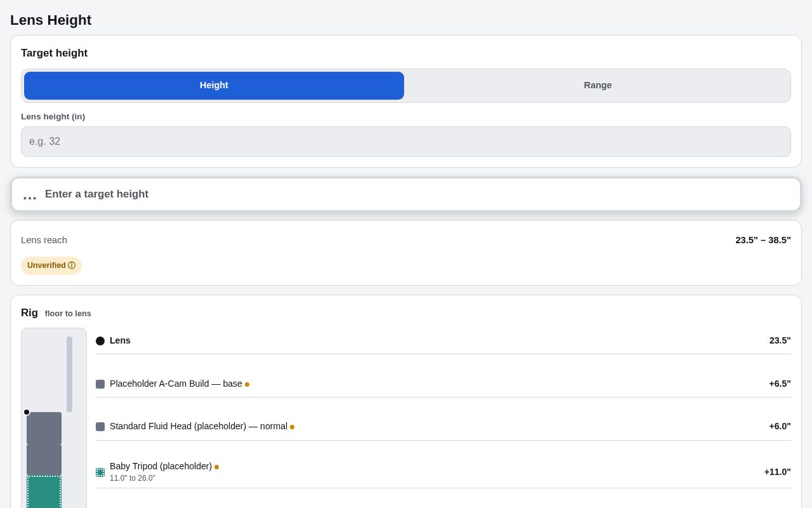Switch to Range mode
This screenshot has width=812, height=508.
pos(598,86)
